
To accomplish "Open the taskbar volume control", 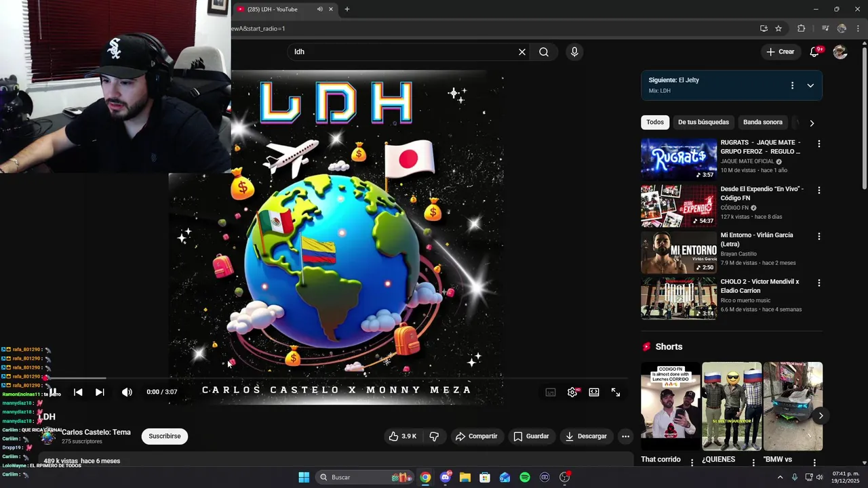I will pos(819,477).
